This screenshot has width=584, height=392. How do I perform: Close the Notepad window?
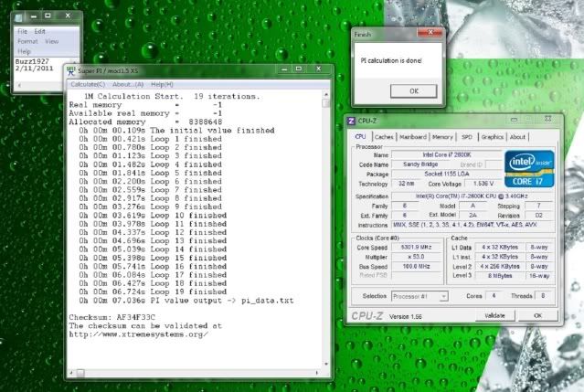tap(68, 16)
